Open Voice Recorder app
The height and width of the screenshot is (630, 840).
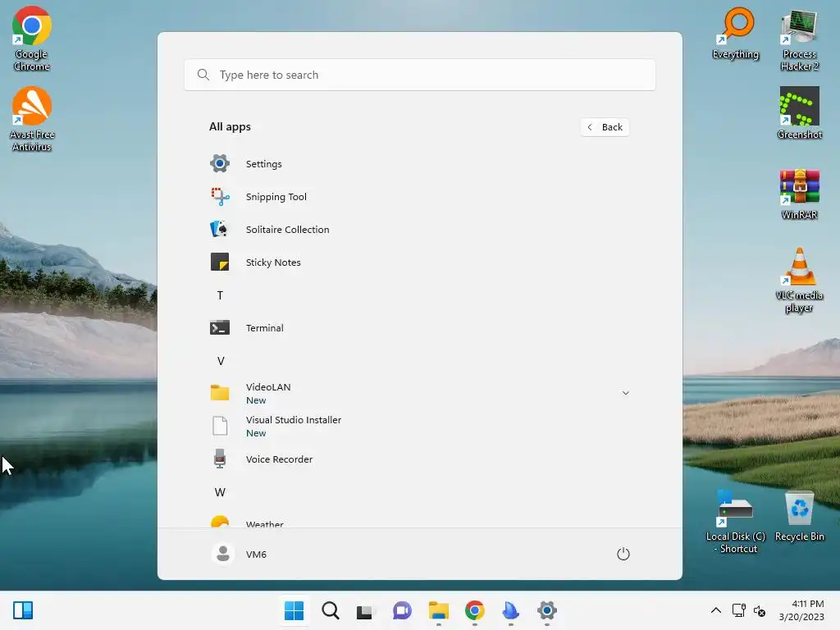419,459
